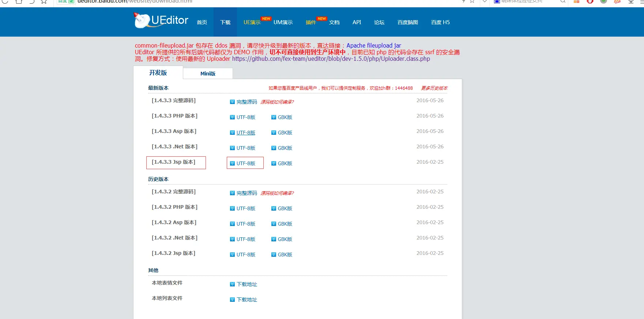Click the [1.4.3.3 Asp 版本] label

coord(174,131)
